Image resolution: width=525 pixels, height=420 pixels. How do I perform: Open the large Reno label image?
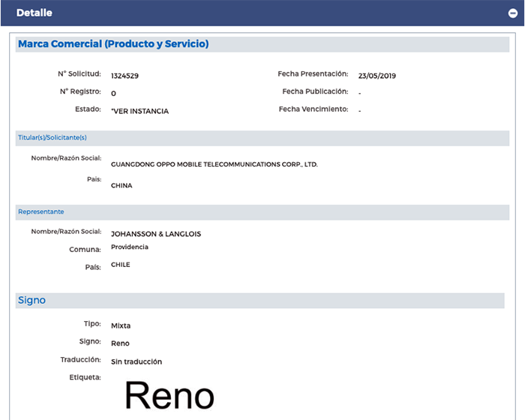(169, 395)
